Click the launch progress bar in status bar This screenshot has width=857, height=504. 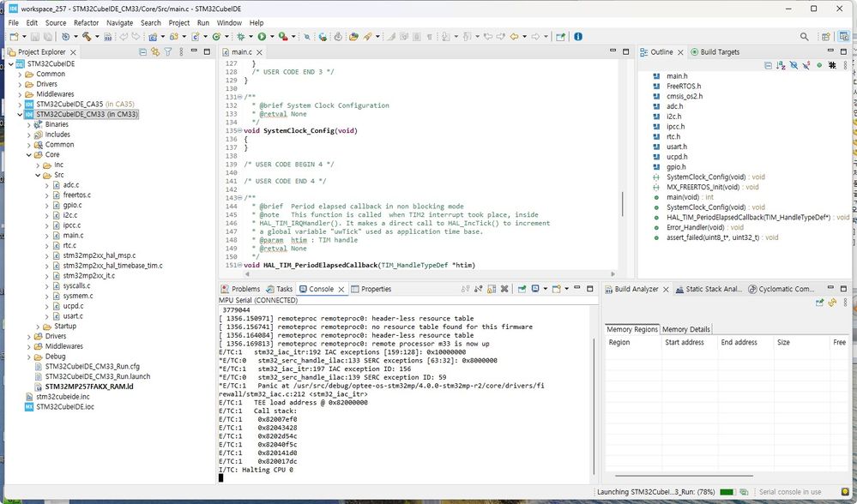[x=727, y=492]
